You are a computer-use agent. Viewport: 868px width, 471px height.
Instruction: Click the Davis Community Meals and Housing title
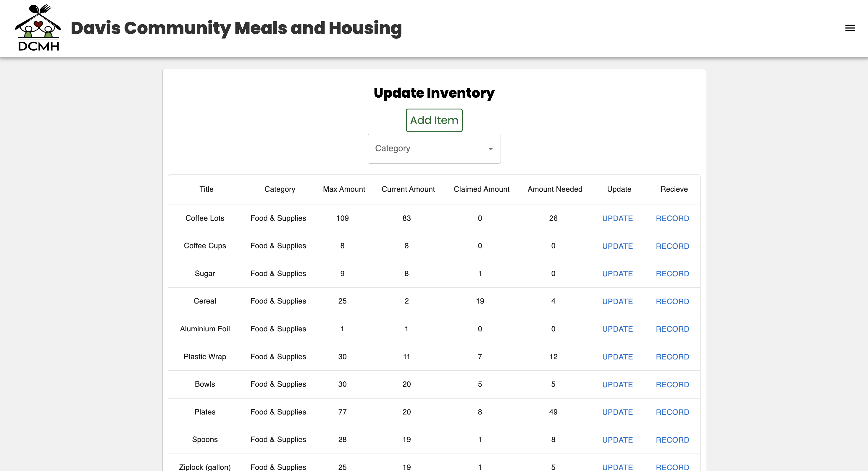(236, 28)
